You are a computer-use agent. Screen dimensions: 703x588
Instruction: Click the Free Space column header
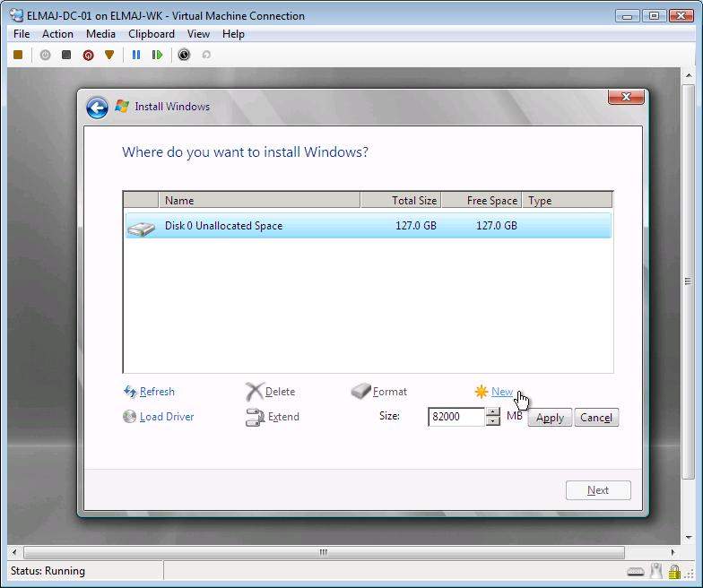click(482, 201)
